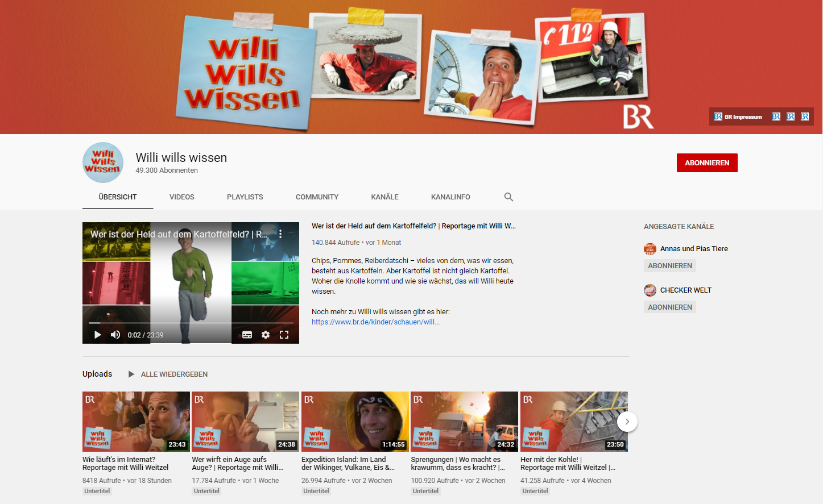Play the featured Kartoffelfeld video

97,335
